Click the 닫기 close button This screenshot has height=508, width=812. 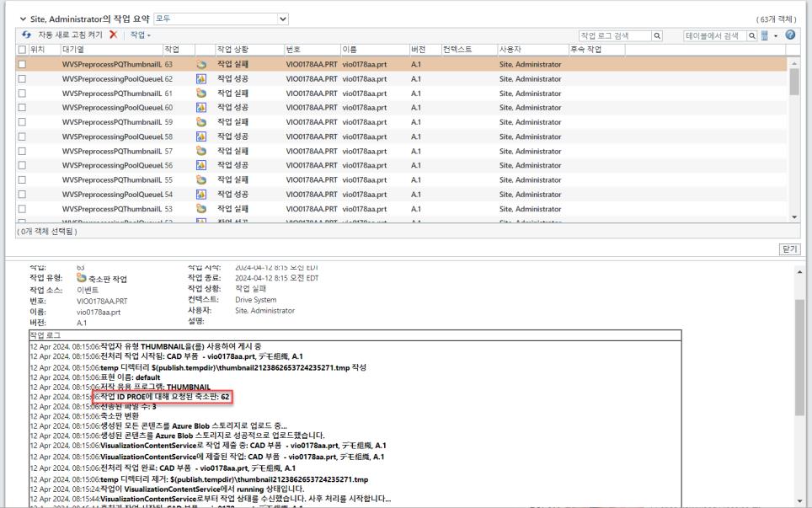point(790,249)
